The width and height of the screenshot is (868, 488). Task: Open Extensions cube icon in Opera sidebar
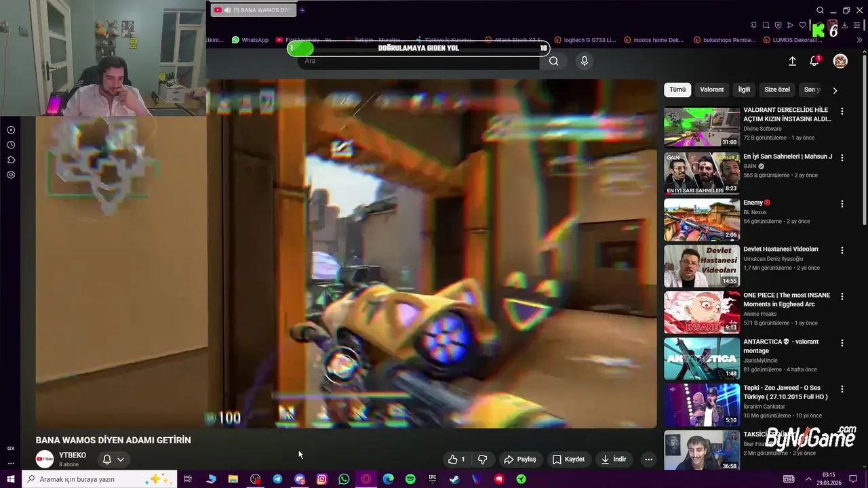(11, 160)
